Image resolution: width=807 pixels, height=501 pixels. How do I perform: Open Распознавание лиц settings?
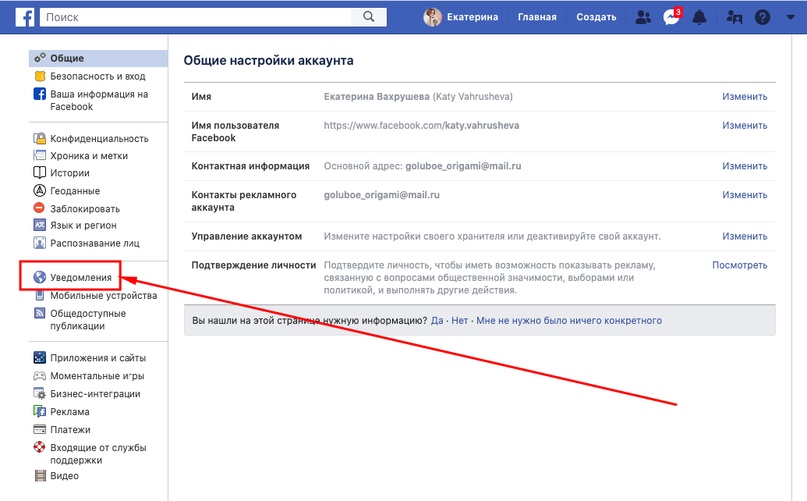[x=95, y=243]
